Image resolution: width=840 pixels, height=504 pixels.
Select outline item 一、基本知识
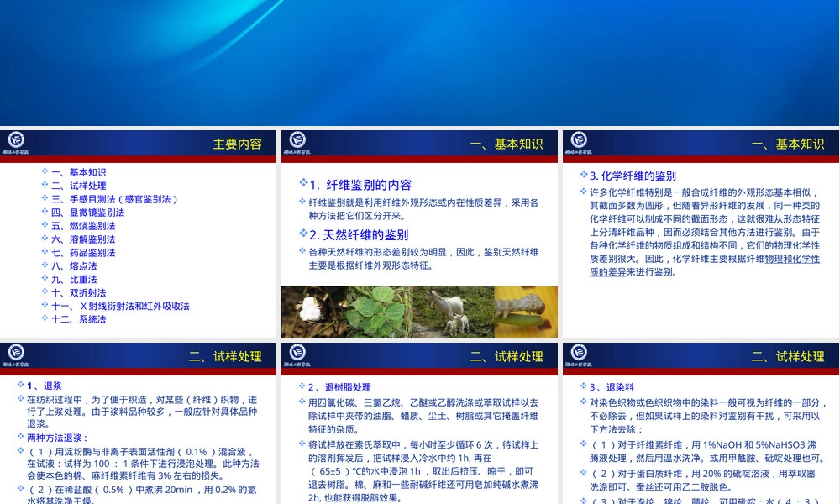point(79,172)
